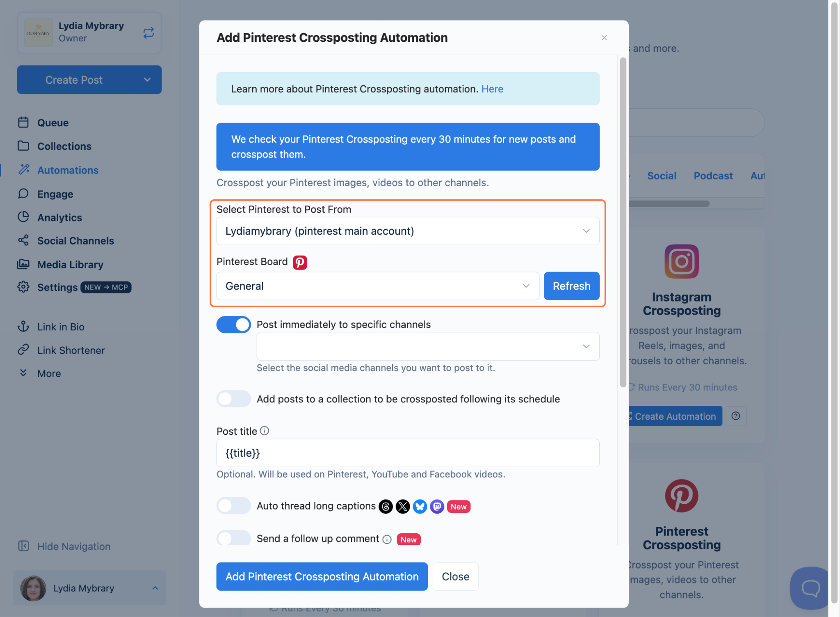840x617 pixels.
Task: Open Automations in the sidebar
Action: click(68, 170)
